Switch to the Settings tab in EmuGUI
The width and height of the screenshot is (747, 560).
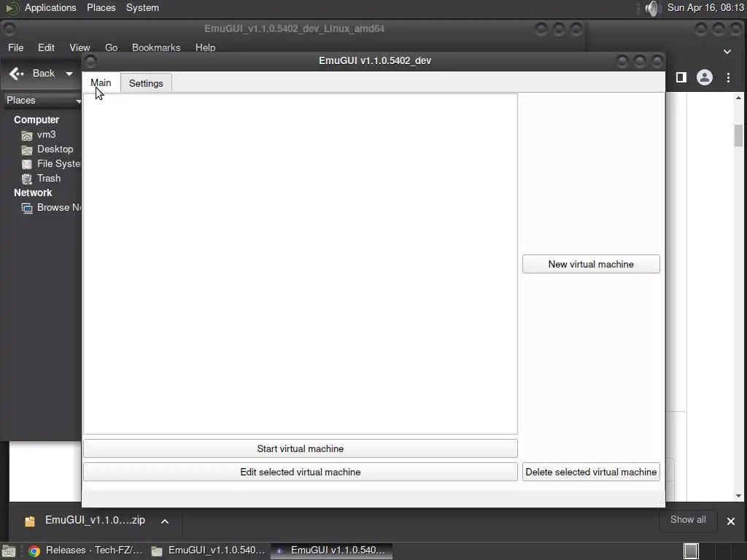tap(146, 83)
